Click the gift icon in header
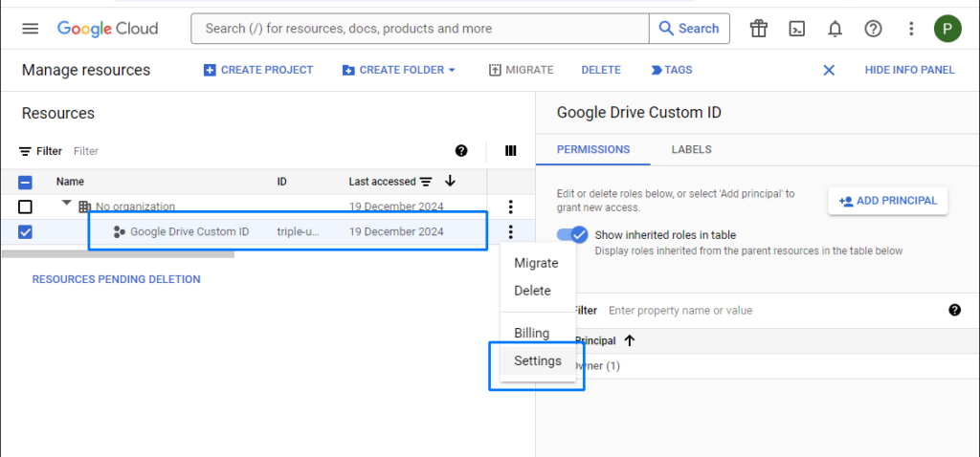Viewport: 980px width, 457px height. [759, 29]
